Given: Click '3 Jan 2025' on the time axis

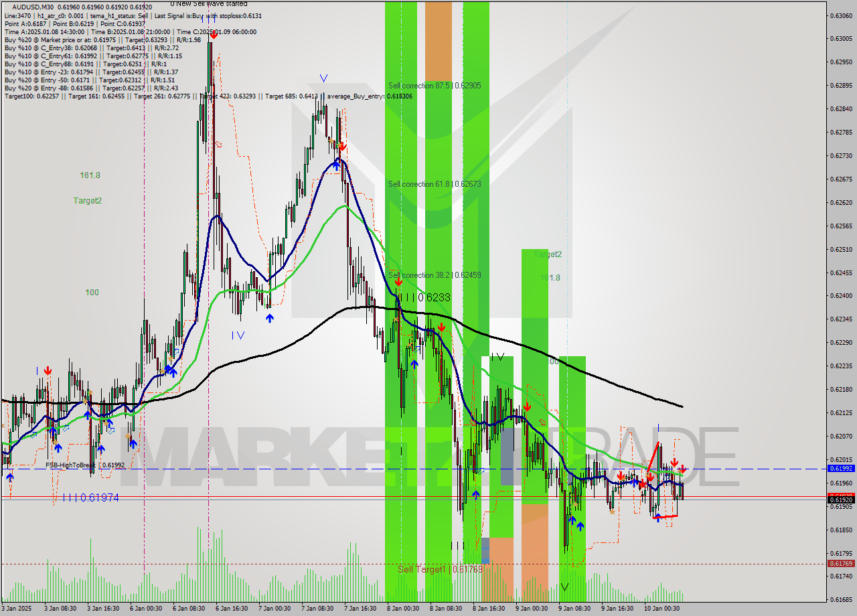Looking at the screenshot, I should tap(17, 609).
